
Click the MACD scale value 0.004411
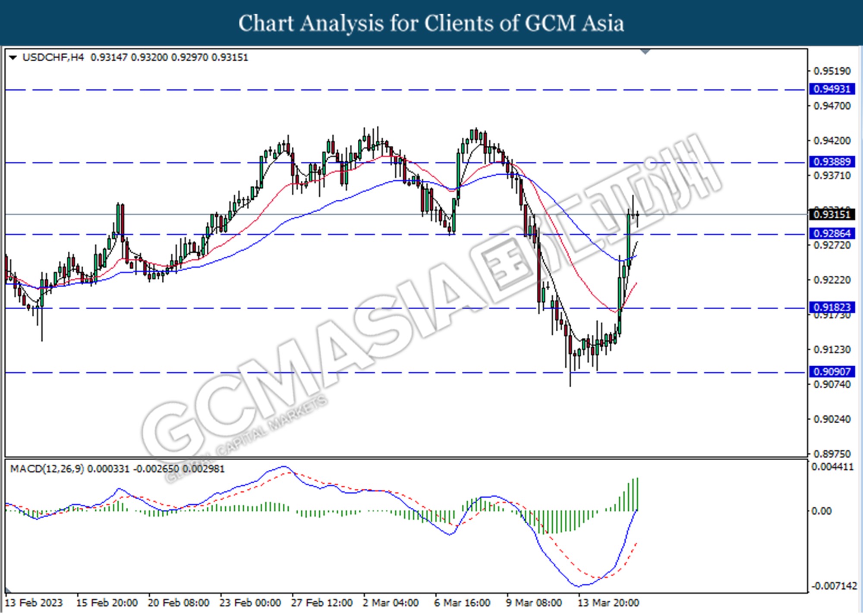click(x=832, y=467)
